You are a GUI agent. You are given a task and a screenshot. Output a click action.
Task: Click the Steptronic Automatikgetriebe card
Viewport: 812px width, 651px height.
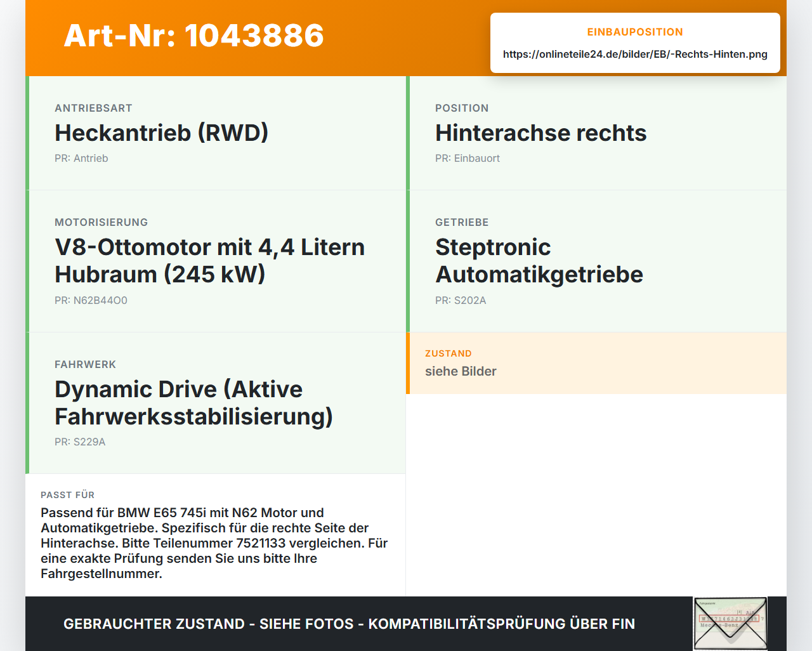[596, 261]
